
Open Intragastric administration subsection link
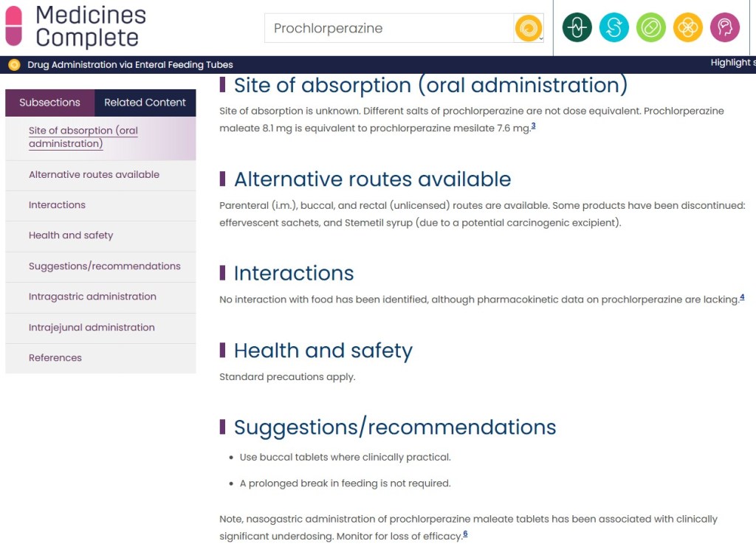tap(92, 297)
